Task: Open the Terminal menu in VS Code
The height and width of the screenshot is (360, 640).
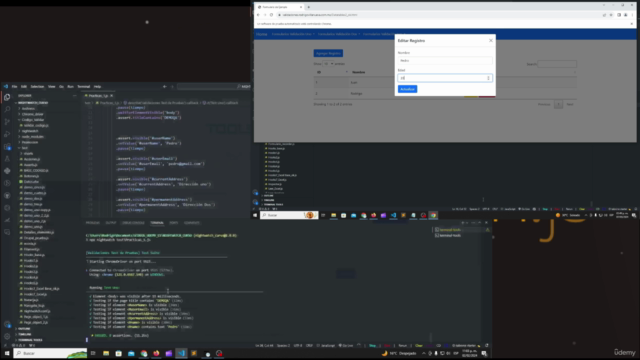Action: 84,87
